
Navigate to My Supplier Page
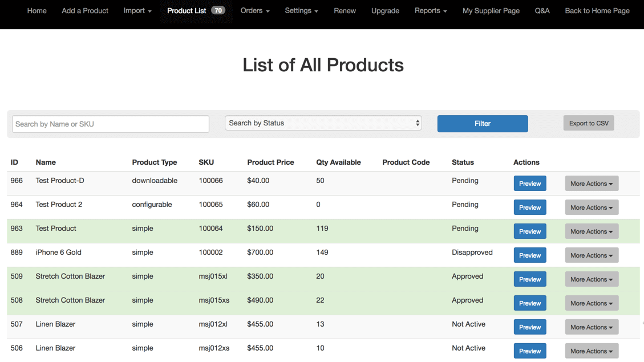(491, 11)
